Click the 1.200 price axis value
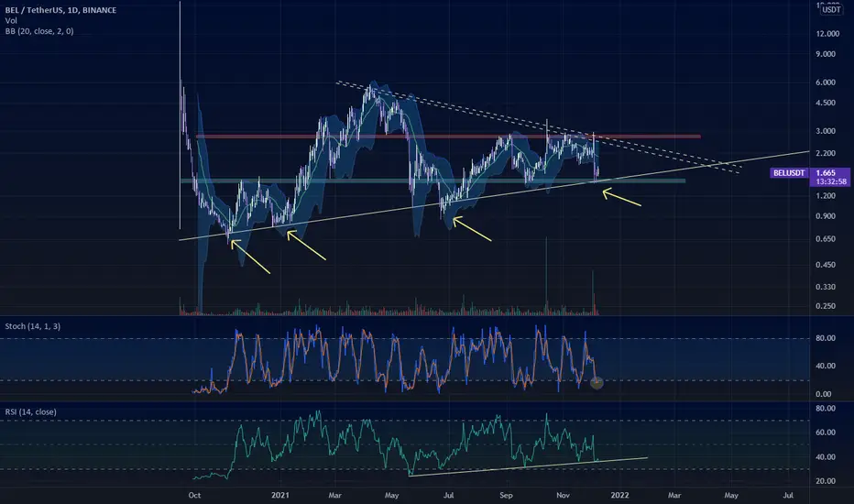Viewport: 854px width, 504px height. point(826,195)
